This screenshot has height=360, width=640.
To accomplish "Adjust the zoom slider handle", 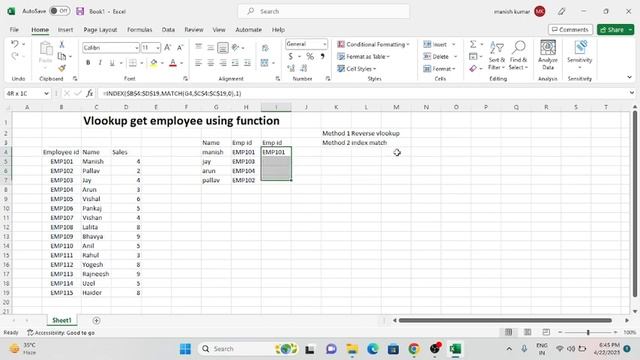I will click(588, 332).
